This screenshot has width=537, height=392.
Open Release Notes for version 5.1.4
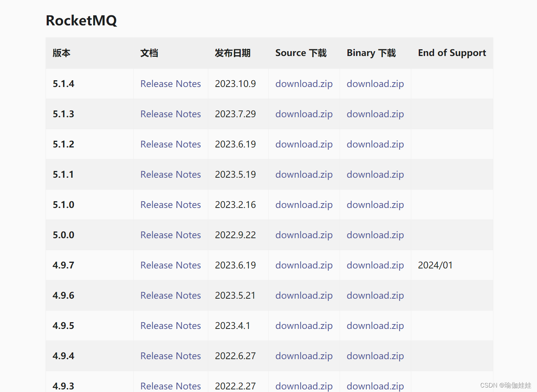pos(171,84)
